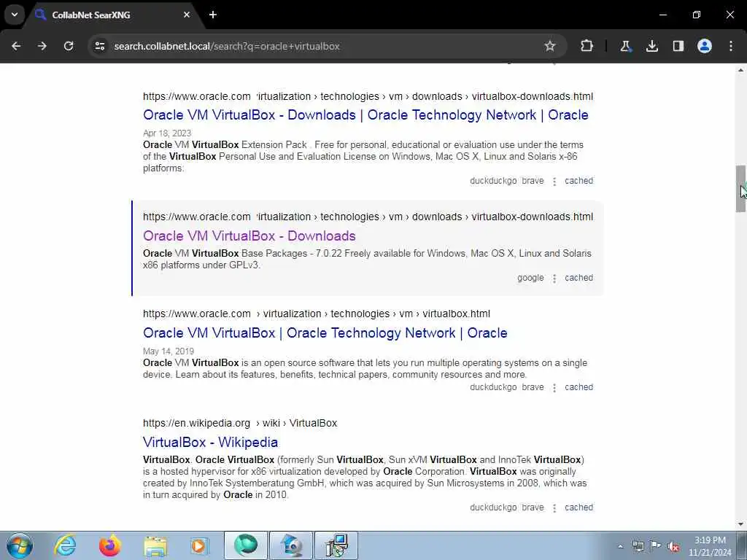The height and width of the screenshot is (560, 747).
Task: Open a new browser tab
Action: coord(213,15)
